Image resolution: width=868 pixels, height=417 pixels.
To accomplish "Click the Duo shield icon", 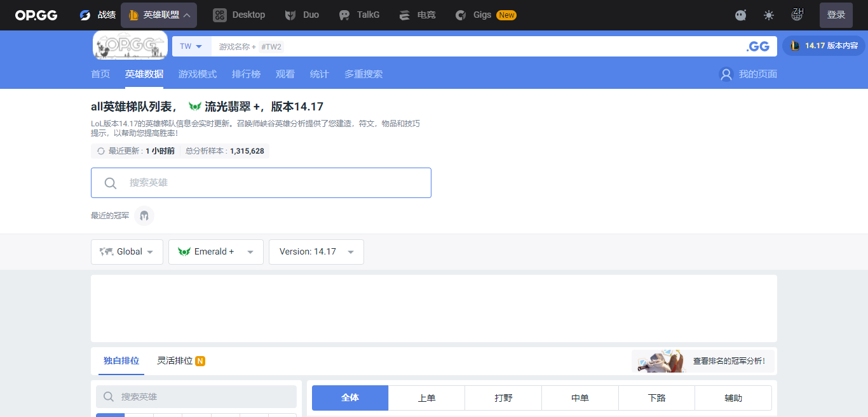I will [290, 15].
